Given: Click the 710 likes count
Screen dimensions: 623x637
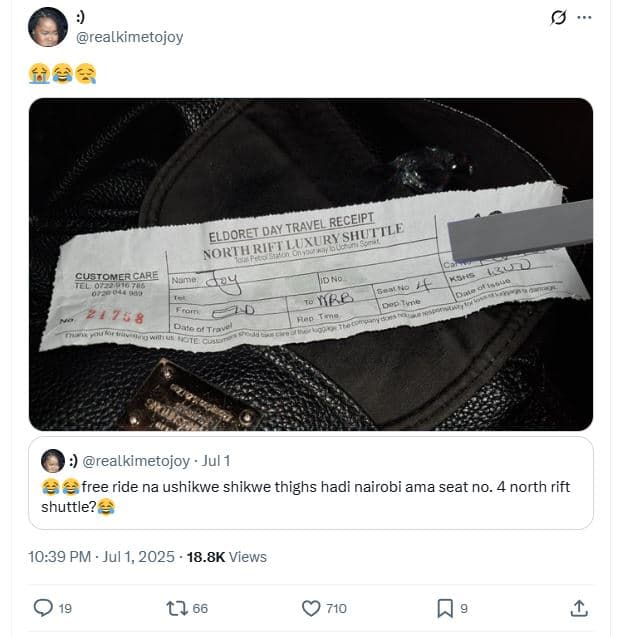Looking at the screenshot, I should (336, 609).
